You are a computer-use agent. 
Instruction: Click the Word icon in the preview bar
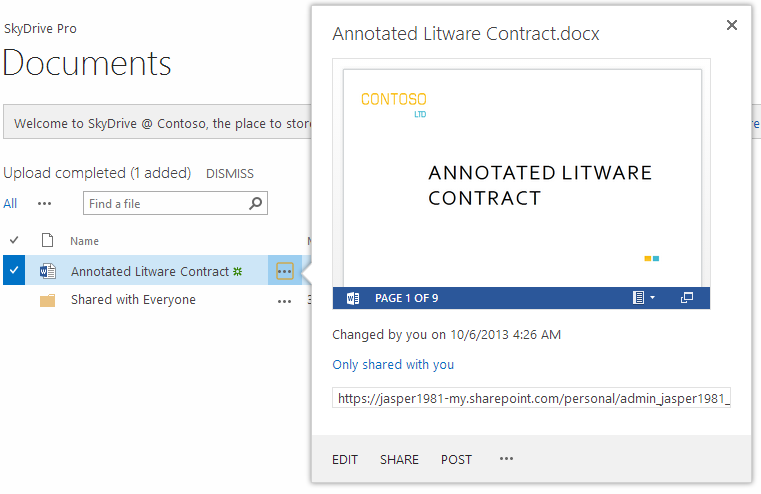pyautogui.click(x=353, y=298)
